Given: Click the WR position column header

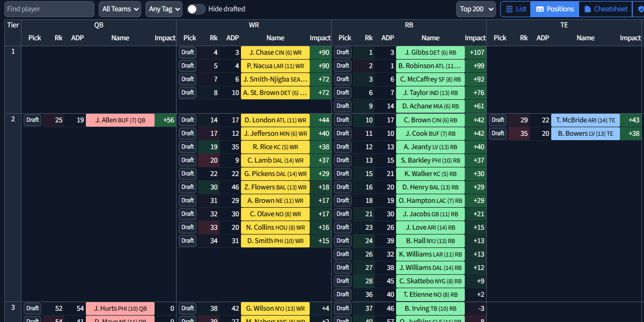Looking at the screenshot, I should [x=254, y=25].
